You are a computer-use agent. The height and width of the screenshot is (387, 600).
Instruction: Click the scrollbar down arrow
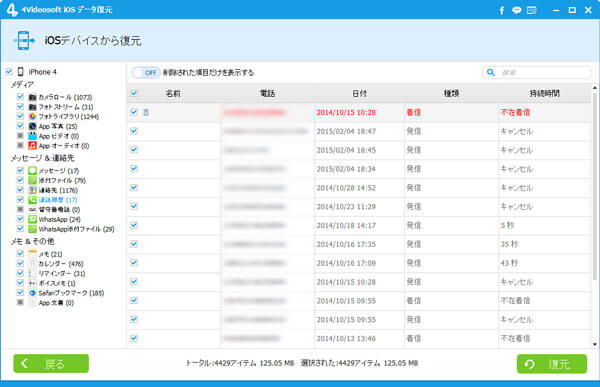coord(595,344)
